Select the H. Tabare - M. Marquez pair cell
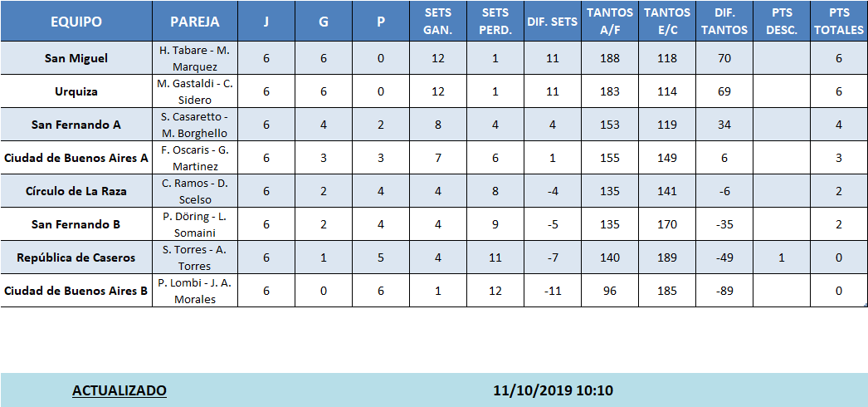 point(194,58)
